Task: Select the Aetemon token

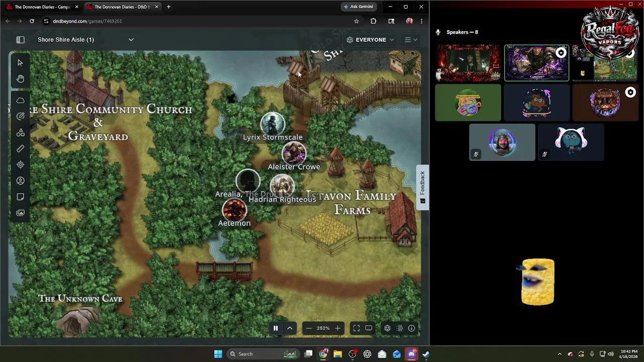Action: coord(234,210)
